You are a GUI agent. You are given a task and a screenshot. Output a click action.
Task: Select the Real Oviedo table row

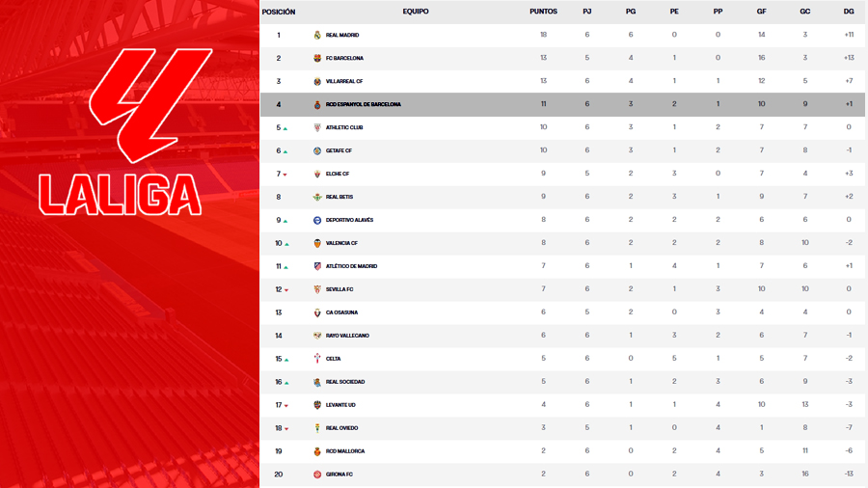pos(563,428)
